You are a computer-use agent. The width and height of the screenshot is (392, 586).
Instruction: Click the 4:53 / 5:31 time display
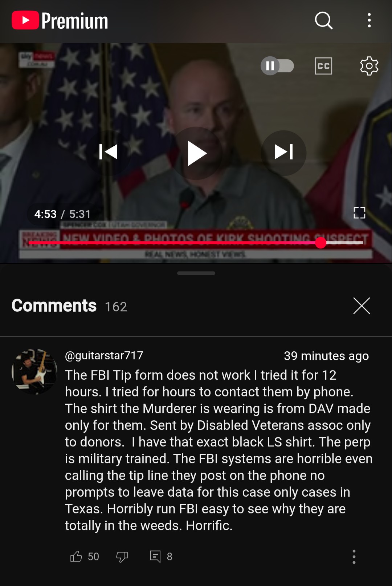(x=62, y=214)
